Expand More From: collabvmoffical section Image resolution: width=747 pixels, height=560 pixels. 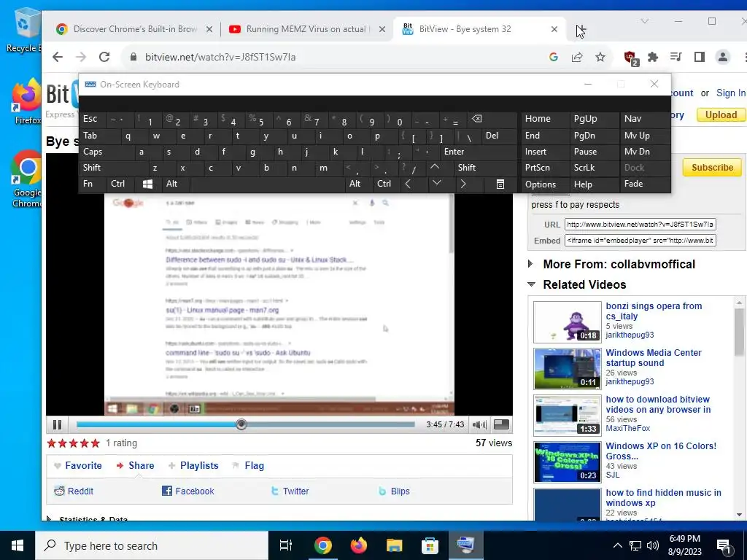click(x=531, y=264)
